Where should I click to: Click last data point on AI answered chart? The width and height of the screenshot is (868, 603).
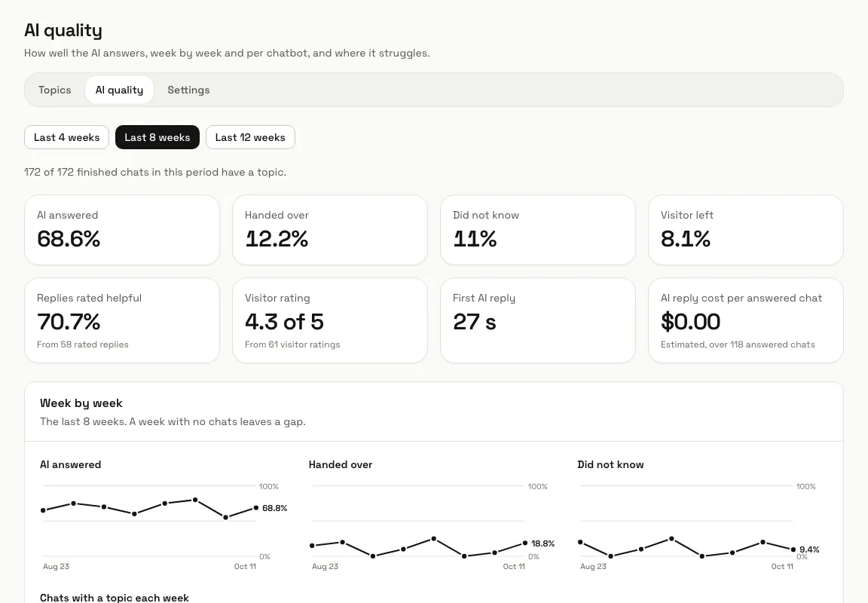(255, 508)
